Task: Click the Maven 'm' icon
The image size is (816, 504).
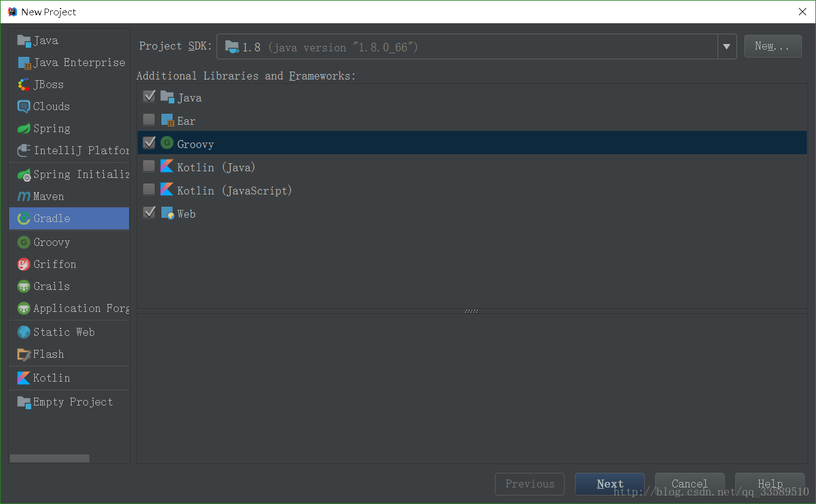Action: pyautogui.click(x=24, y=197)
